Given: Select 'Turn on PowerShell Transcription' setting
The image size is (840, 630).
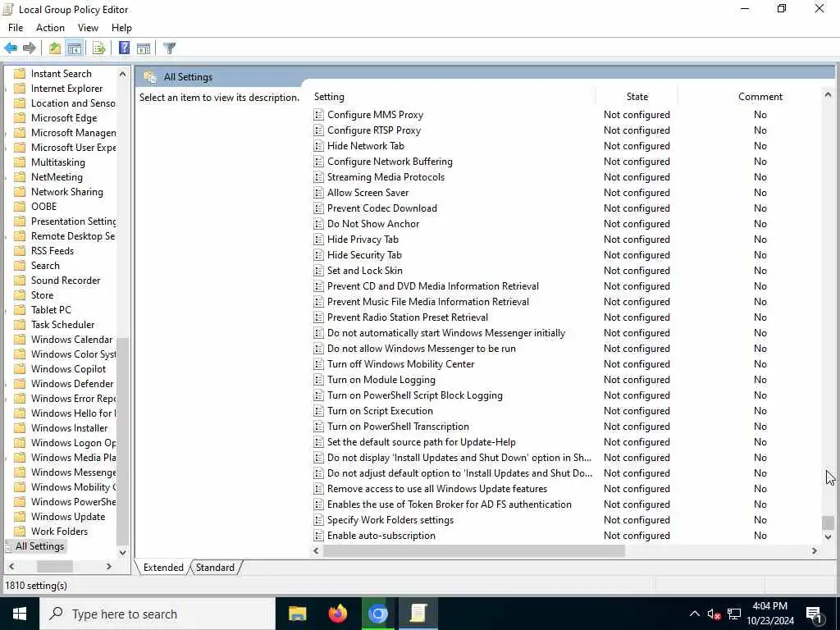Looking at the screenshot, I should click(398, 427).
